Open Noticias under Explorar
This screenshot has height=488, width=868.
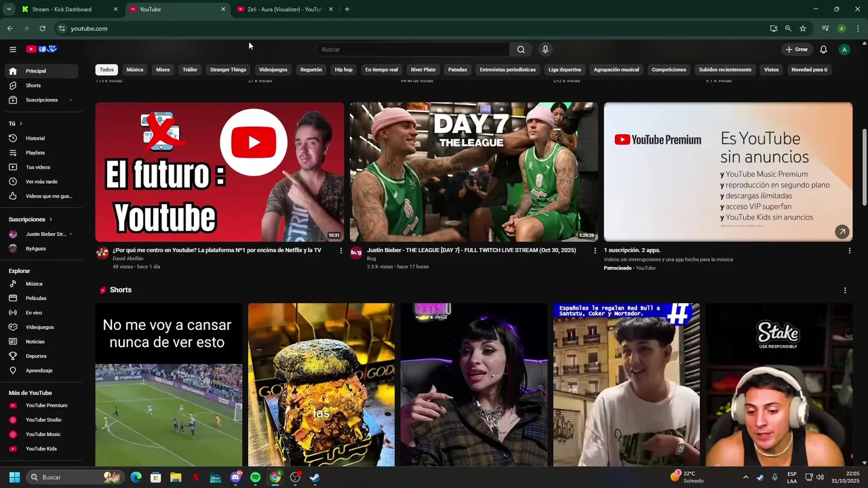(x=41, y=342)
